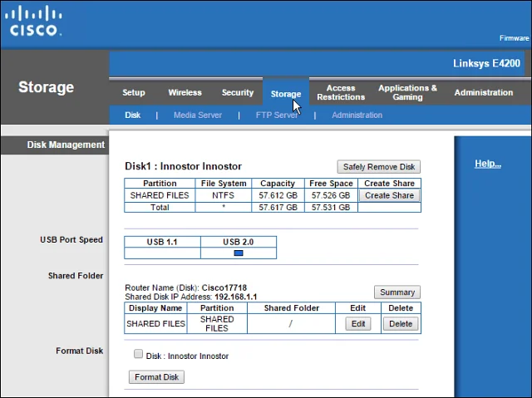Edit the SHARED FILES shared folder
The image size is (532, 398).
tap(358, 324)
